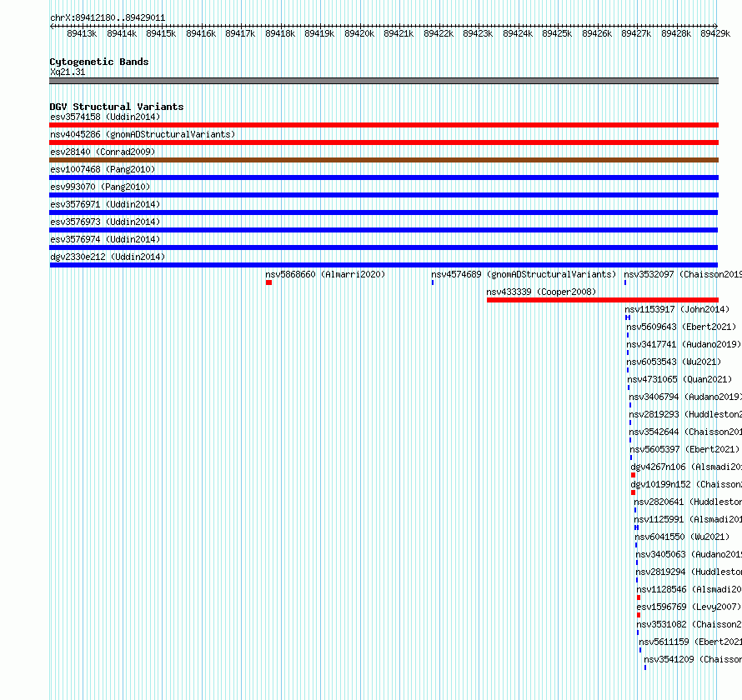742x700 pixels.
Task: Open variant esv993070 (Pang2010) label
Action: click(x=100, y=187)
